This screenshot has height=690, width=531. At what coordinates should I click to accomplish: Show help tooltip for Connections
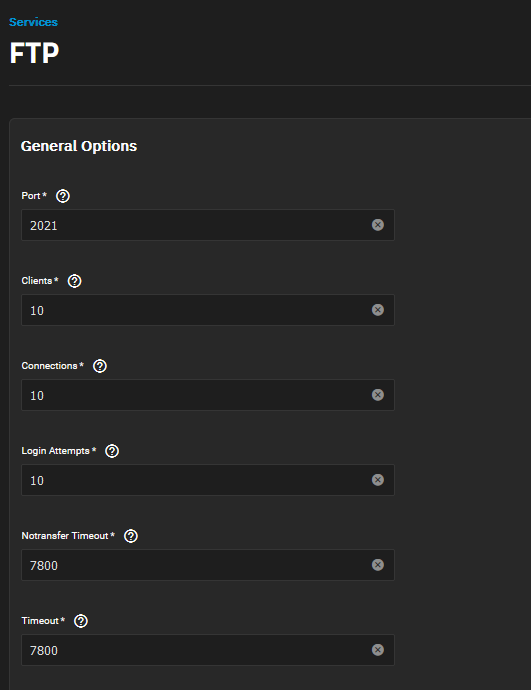[100, 366]
